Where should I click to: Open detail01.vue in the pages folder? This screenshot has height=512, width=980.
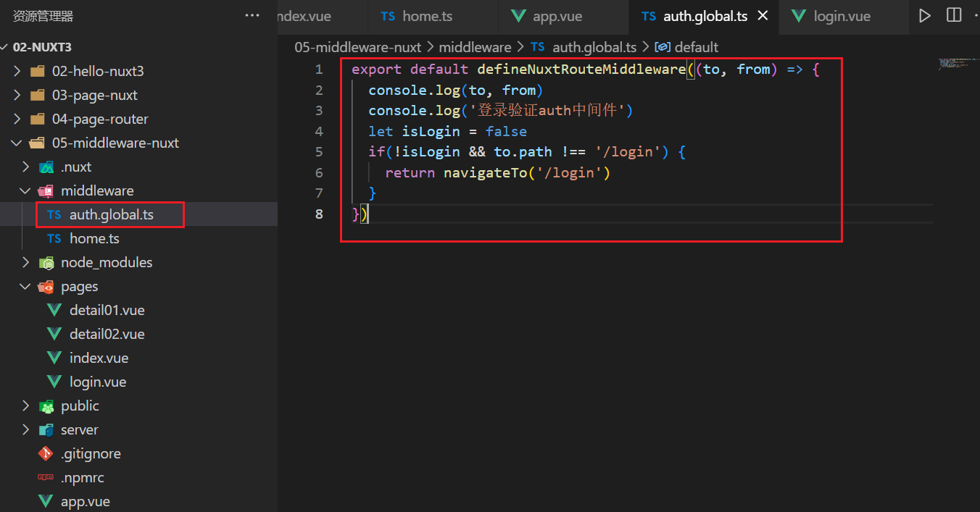pos(138,310)
